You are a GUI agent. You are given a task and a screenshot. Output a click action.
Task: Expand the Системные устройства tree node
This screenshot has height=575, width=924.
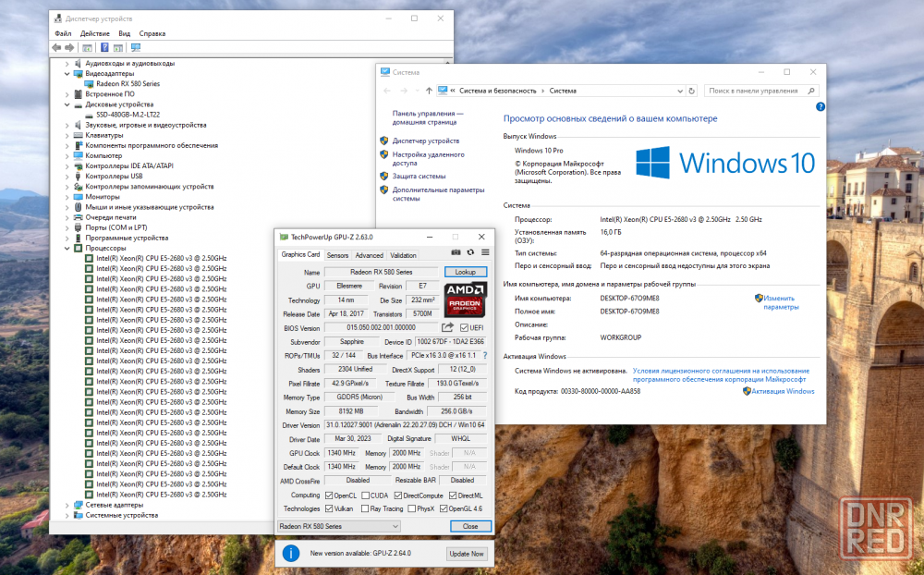[x=67, y=516]
